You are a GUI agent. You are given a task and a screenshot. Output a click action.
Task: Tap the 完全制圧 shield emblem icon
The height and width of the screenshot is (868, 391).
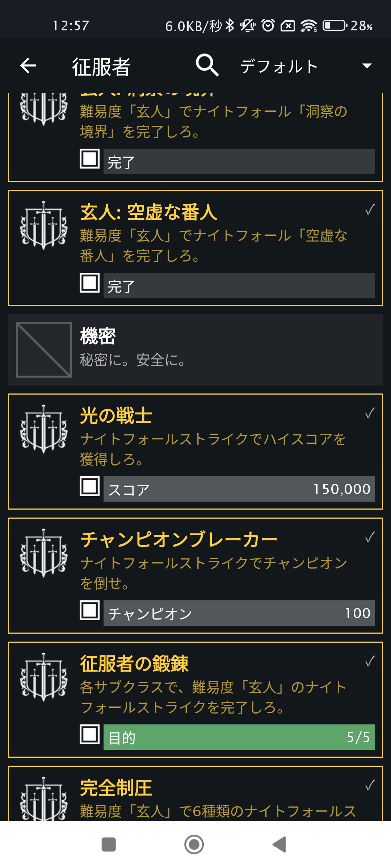point(44,799)
